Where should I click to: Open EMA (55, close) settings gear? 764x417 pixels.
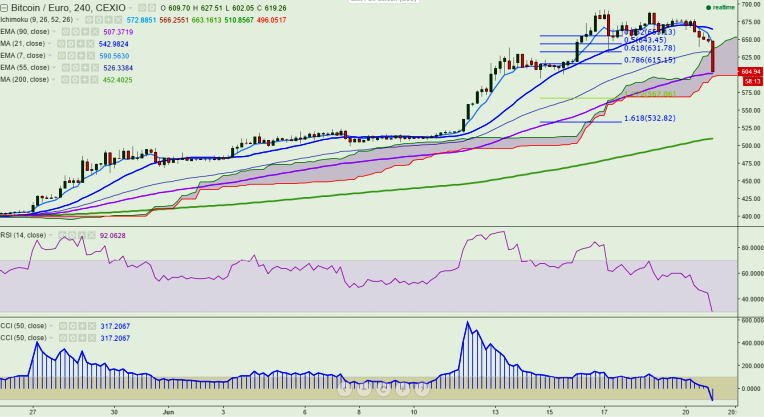pos(76,67)
